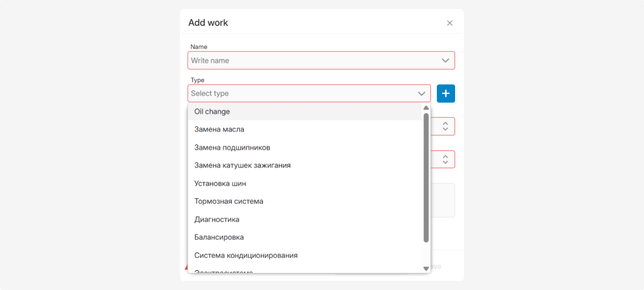Click the scroll up arrow of the list
This screenshot has height=290, width=644.
[x=426, y=107]
